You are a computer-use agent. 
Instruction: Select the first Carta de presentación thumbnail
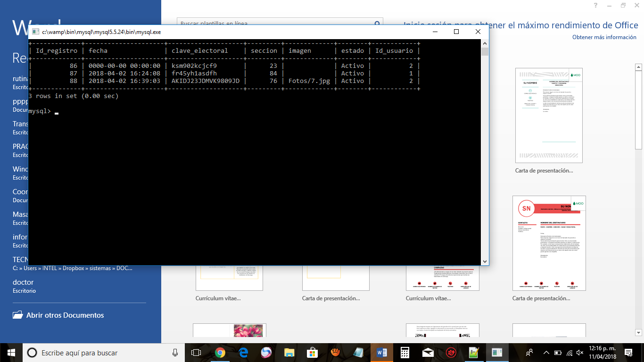(x=549, y=115)
